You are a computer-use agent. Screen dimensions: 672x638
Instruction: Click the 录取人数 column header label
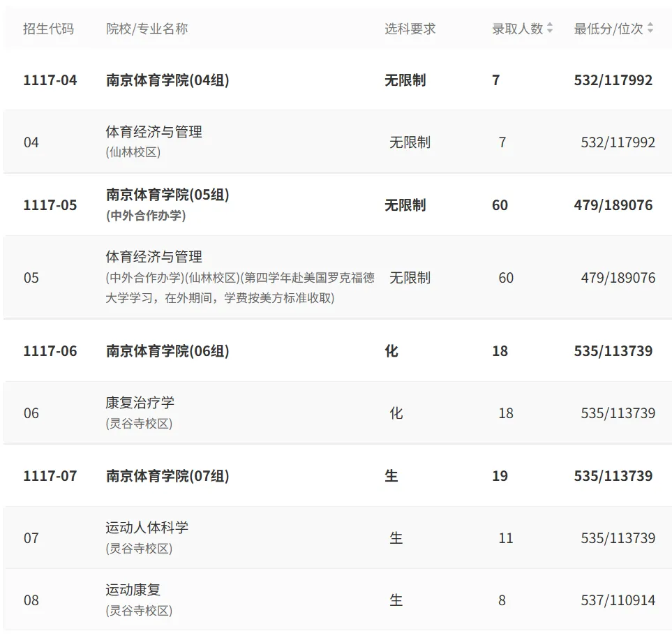pyautogui.click(x=518, y=29)
